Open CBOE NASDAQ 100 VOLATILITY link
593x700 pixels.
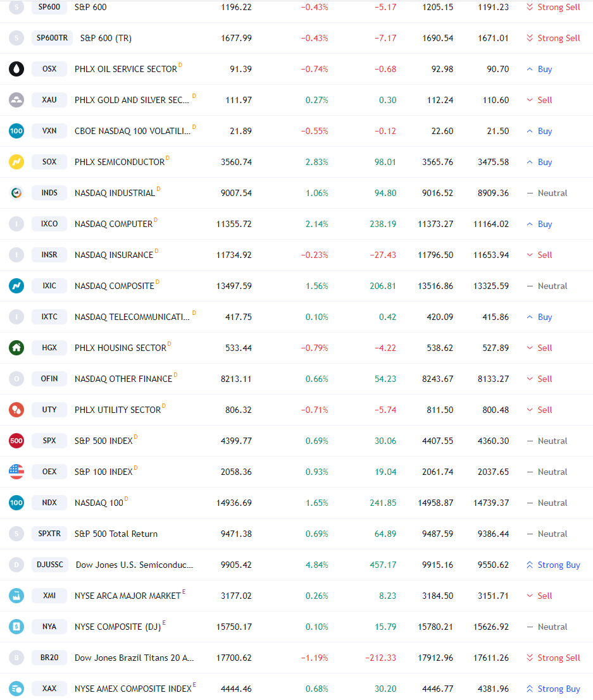click(x=133, y=131)
